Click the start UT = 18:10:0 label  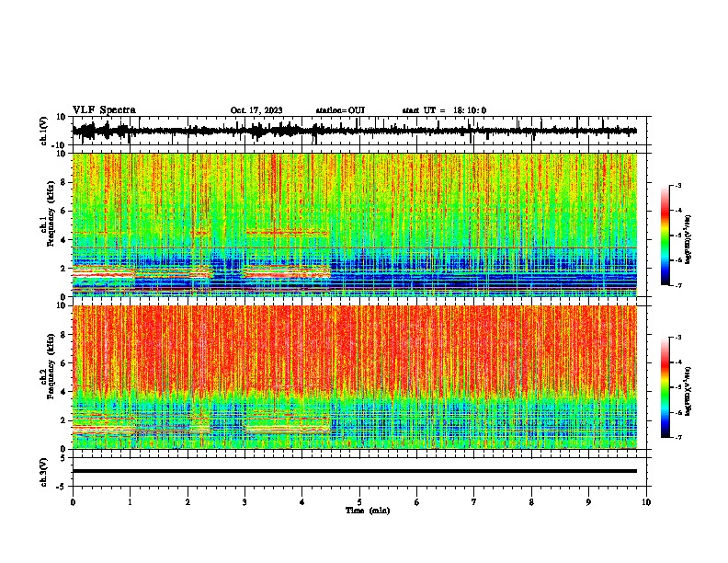pos(444,110)
